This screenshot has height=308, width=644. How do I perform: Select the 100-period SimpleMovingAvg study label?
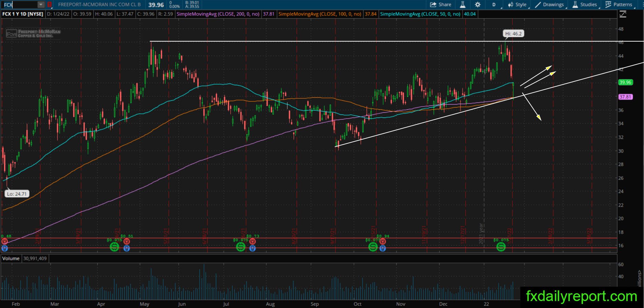tap(320, 14)
